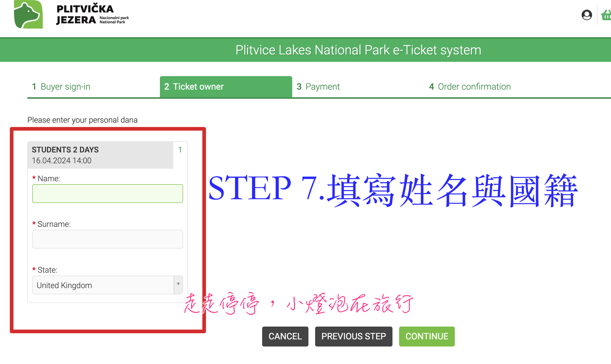Viewport: 611px width, 364px height.
Task: Toggle the required Name field active state
Action: click(107, 194)
